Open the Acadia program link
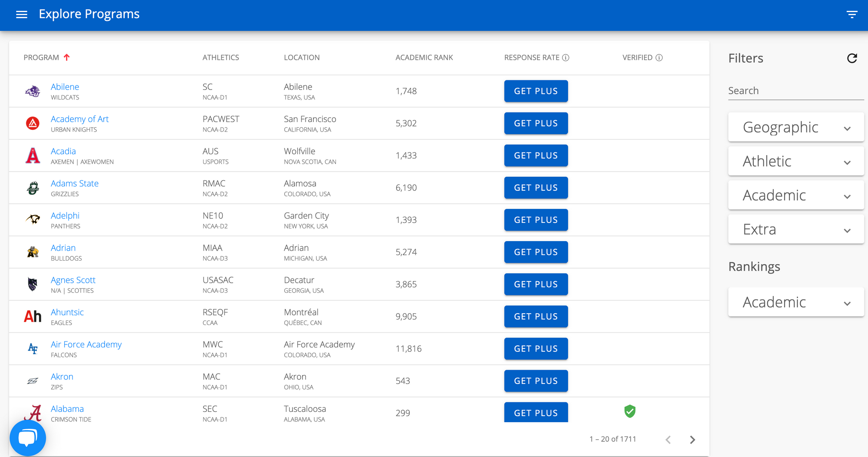The image size is (868, 457). tap(63, 151)
